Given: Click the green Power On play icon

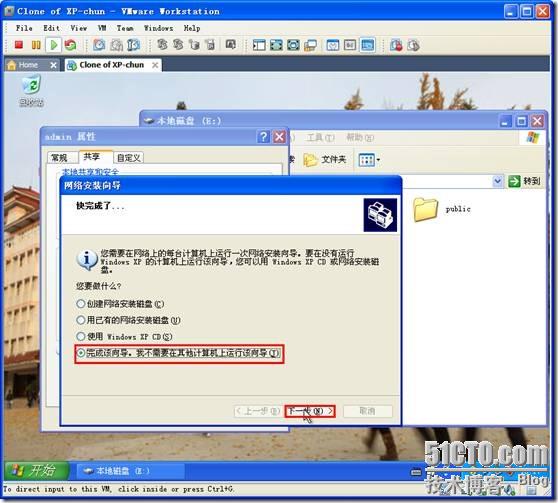Looking at the screenshot, I should click(x=54, y=45).
